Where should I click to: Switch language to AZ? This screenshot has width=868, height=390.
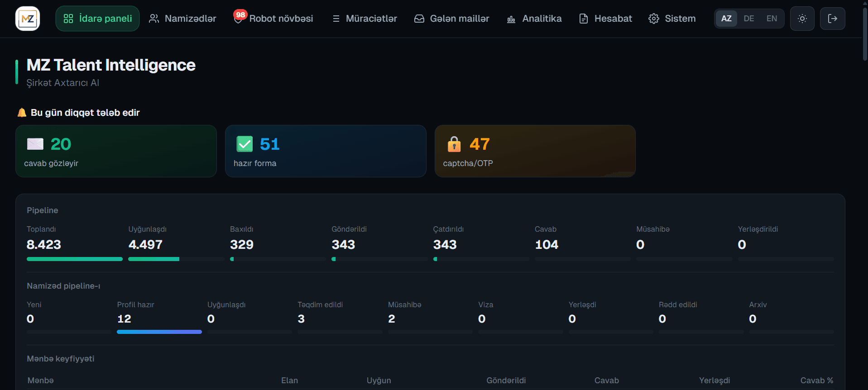tap(726, 19)
